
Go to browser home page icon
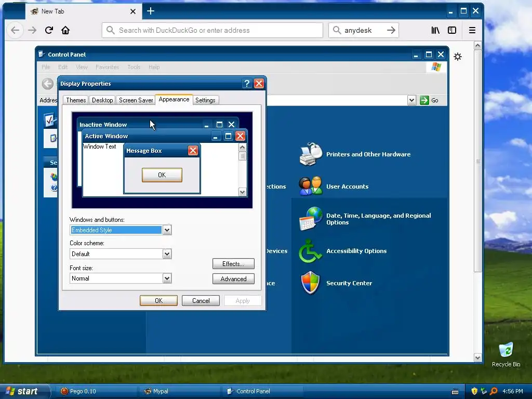pyautogui.click(x=65, y=30)
